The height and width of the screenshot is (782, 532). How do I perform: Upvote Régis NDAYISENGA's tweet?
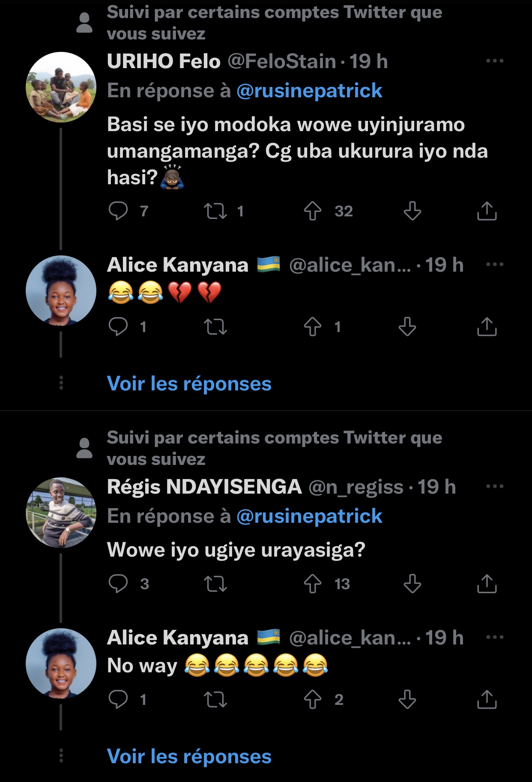[x=313, y=584]
